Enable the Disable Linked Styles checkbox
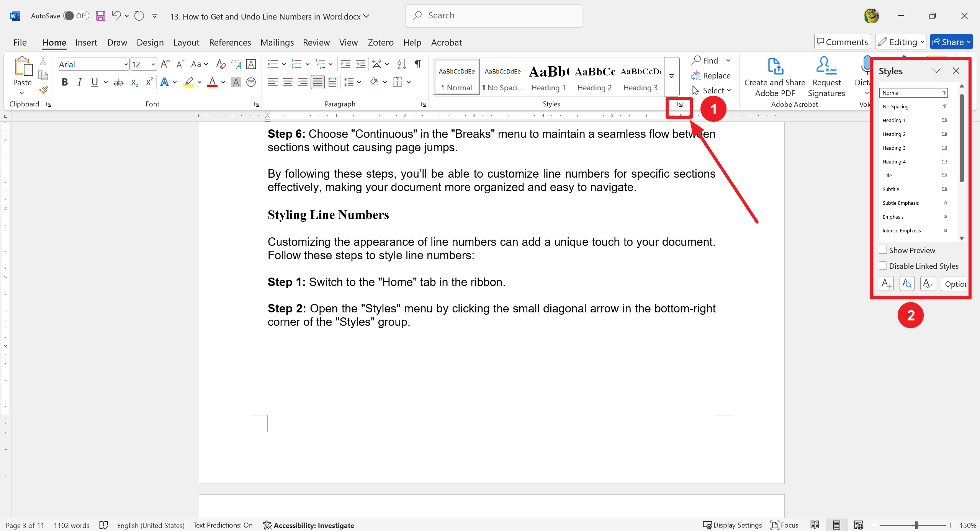 tap(884, 266)
